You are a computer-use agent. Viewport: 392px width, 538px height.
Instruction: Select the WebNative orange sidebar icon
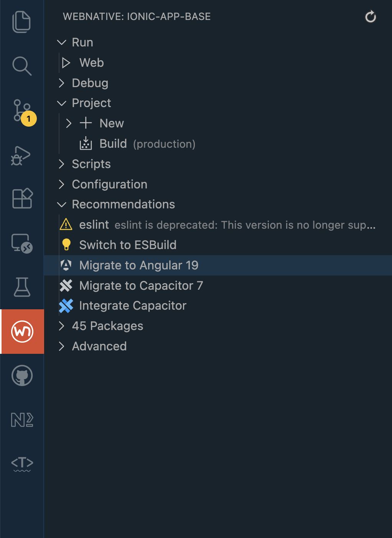[x=22, y=331]
